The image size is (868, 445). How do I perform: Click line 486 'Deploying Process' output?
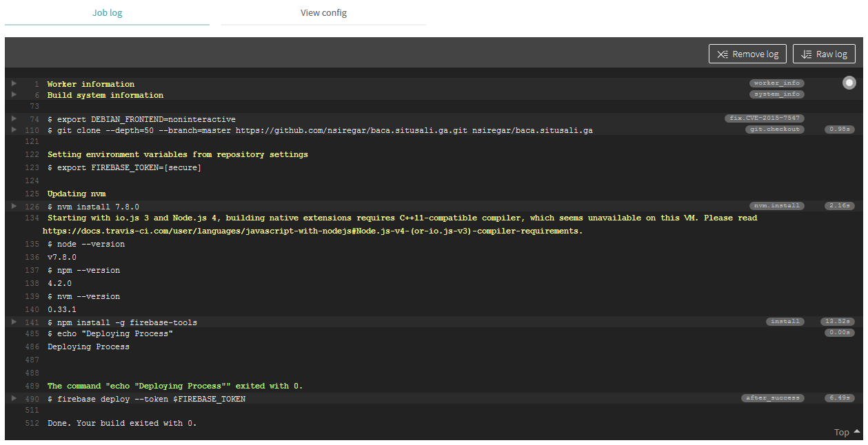click(88, 346)
